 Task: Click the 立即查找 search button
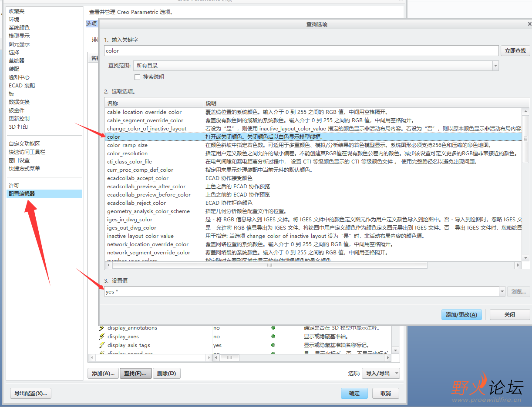coord(515,50)
